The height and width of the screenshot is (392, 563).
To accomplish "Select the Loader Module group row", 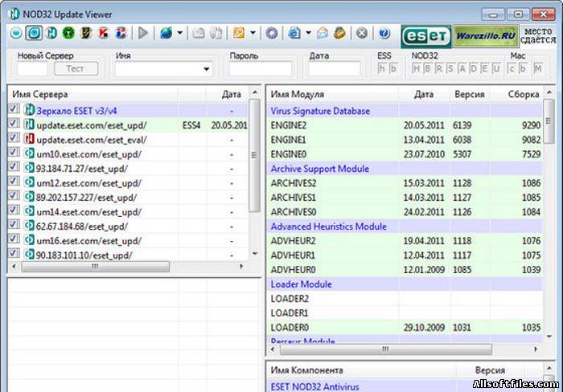I will [405, 284].
